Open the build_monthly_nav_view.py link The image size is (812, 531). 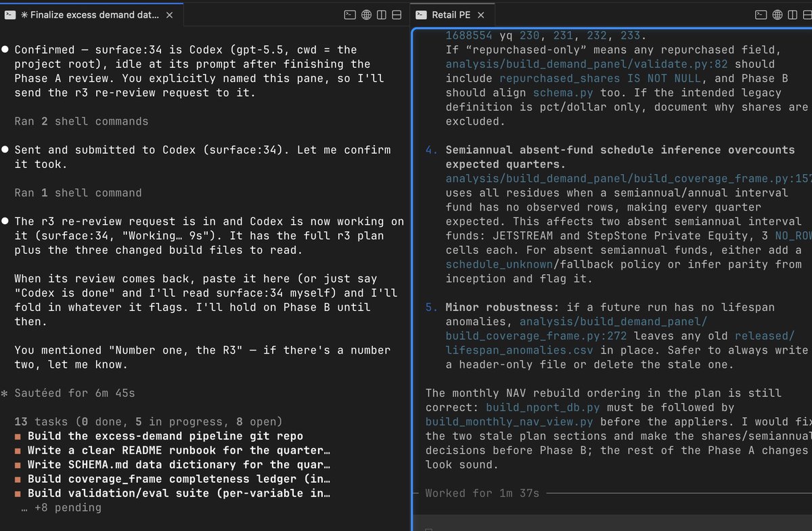click(x=509, y=421)
